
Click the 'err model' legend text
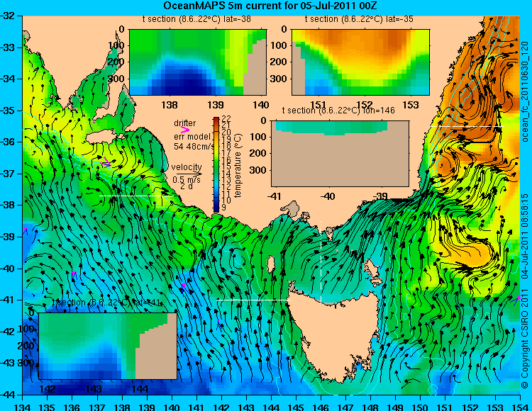pyautogui.click(x=192, y=137)
